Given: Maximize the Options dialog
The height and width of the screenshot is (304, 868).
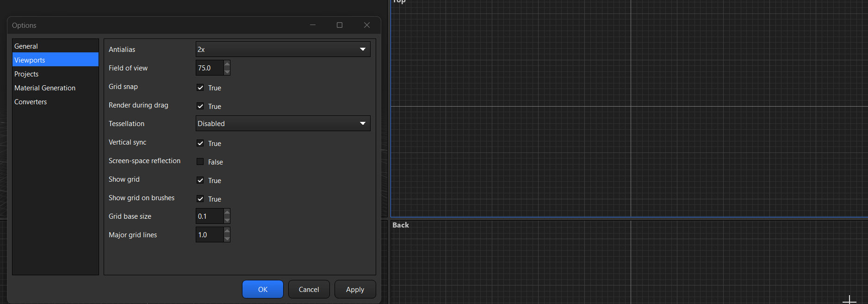Looking at the screenshot, I should (x=340, y=25).
